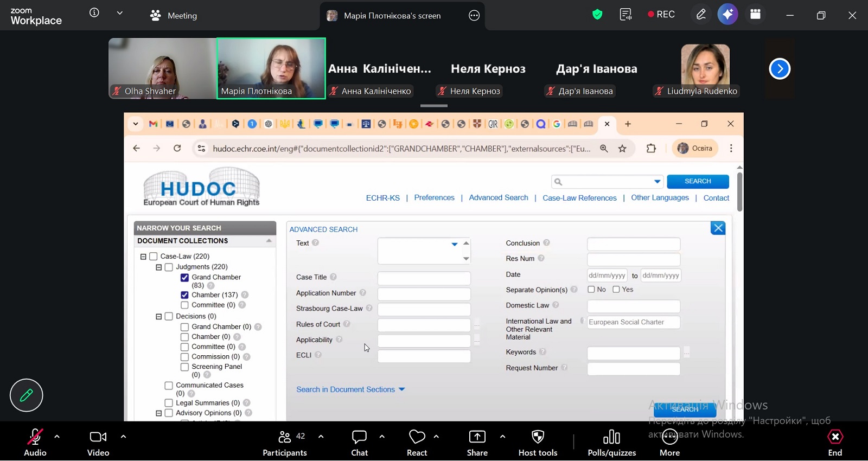Open the Chat panel
This screenshot has height=461, width=868.
pos(359,437)
